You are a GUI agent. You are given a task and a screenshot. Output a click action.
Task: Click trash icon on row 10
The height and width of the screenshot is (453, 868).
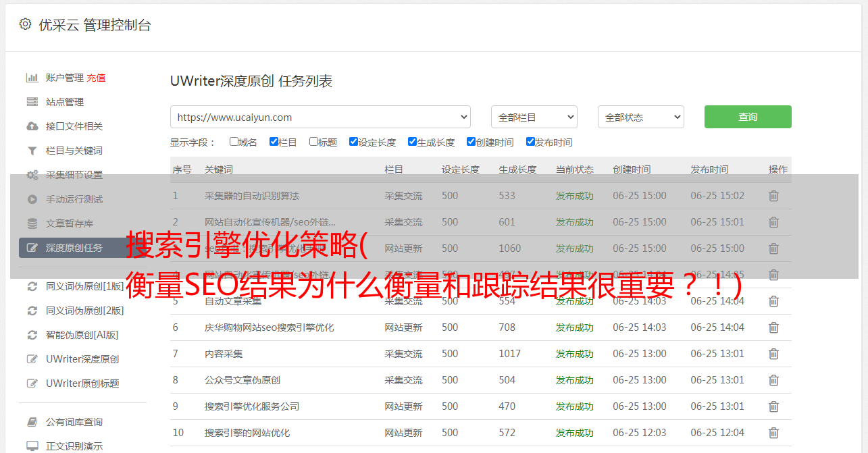pyautogui.click(x=773, y=433)
